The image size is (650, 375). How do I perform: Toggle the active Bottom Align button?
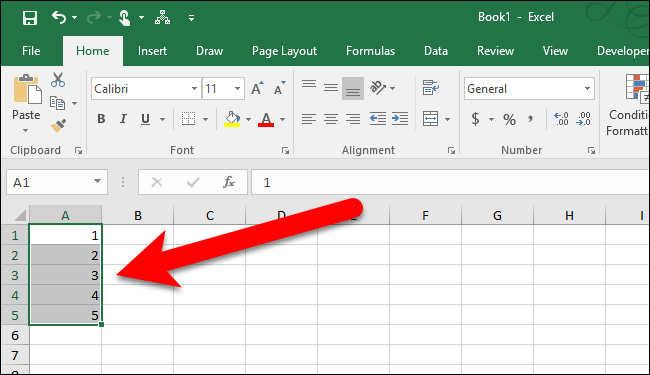tap(353, 88)
